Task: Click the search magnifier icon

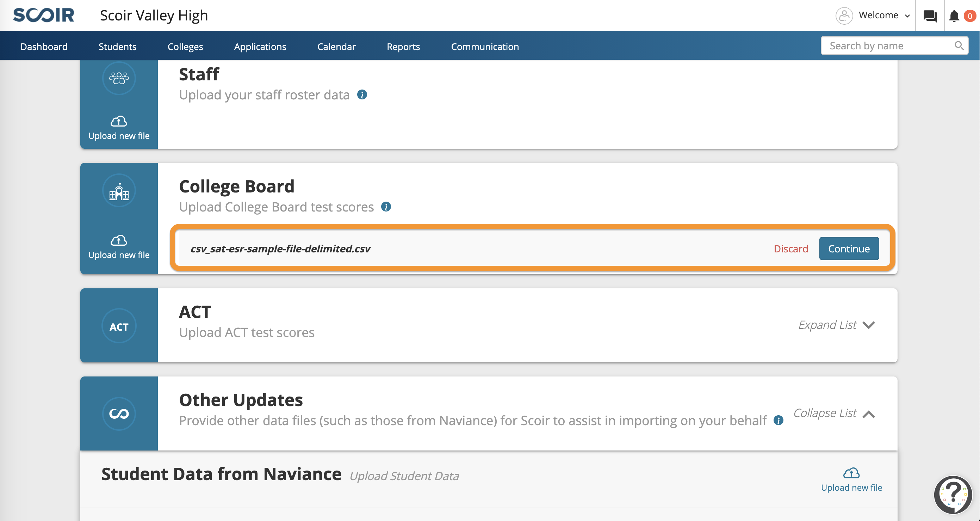Action: [x=959, y=46]
